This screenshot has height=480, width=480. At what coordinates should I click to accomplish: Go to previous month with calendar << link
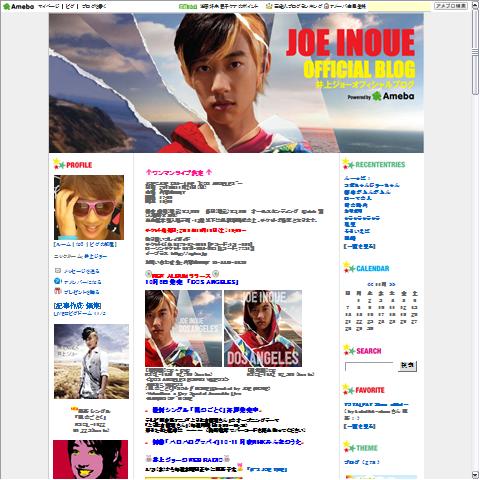370,284
